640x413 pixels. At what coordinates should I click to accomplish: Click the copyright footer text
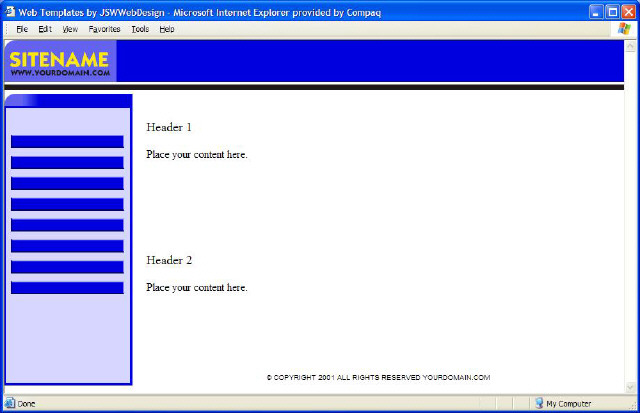[x=378, y=377]
